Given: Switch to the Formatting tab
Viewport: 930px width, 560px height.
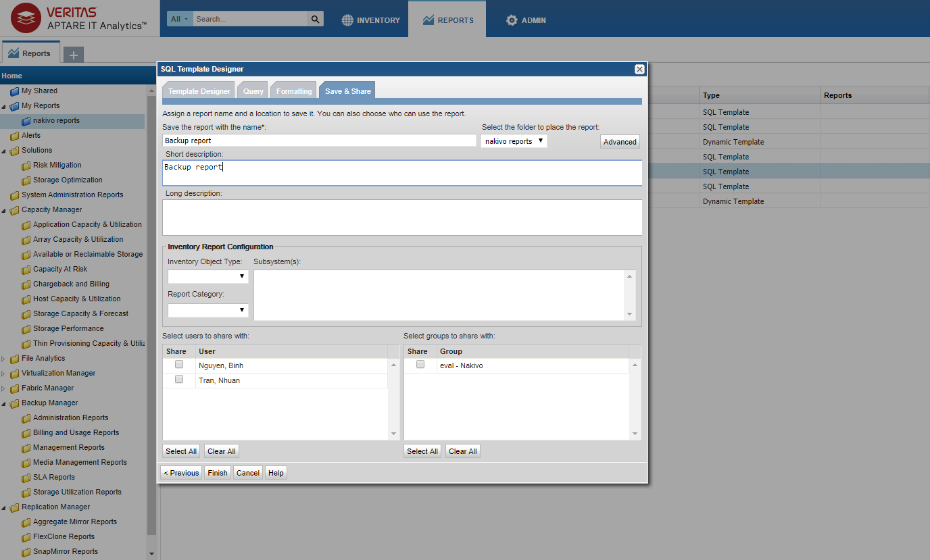Looking at the screenshot, I should pos(294,91).
